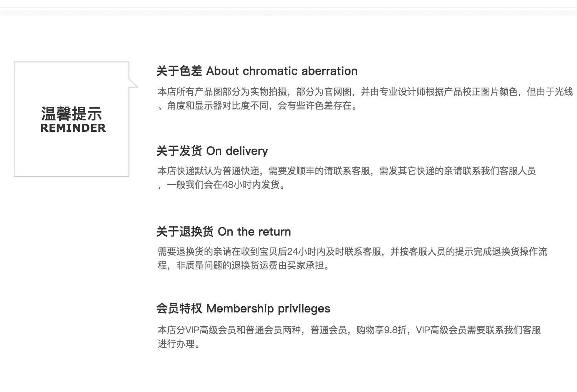Select the 'About chromatic aberration' English heading

[282, 71]
